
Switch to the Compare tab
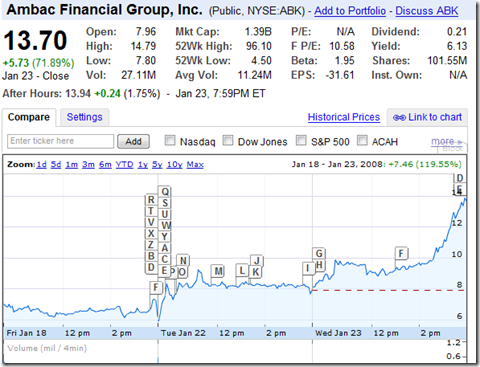pos(29,117)
